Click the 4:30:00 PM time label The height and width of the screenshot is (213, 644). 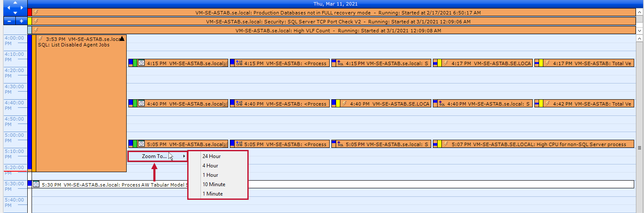[15, 89]
